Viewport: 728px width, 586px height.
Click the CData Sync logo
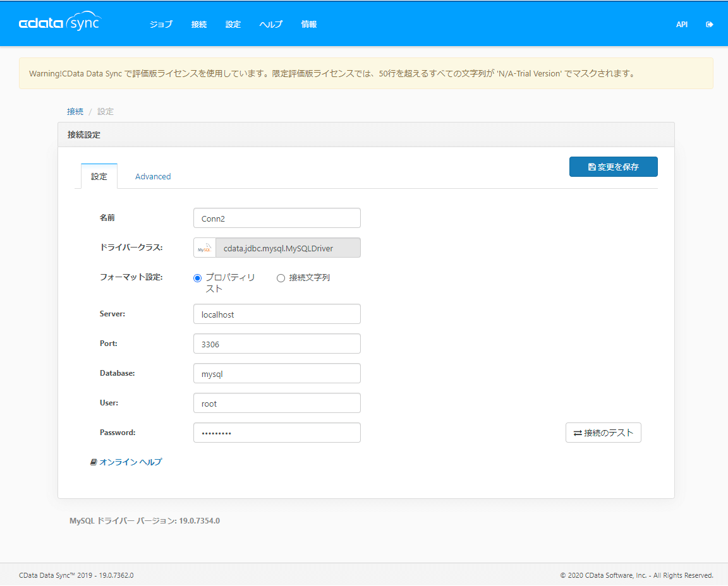point(60,23)
